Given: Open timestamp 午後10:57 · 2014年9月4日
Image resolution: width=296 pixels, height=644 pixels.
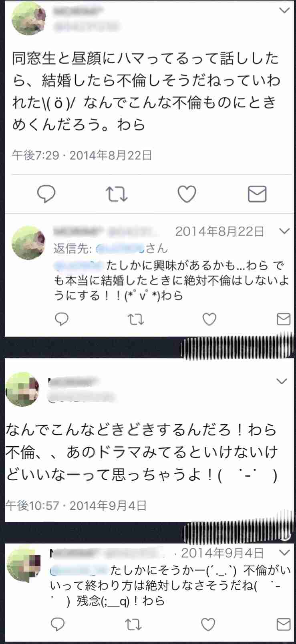Looking at the screenshot, I should click(x=76, y=506).
